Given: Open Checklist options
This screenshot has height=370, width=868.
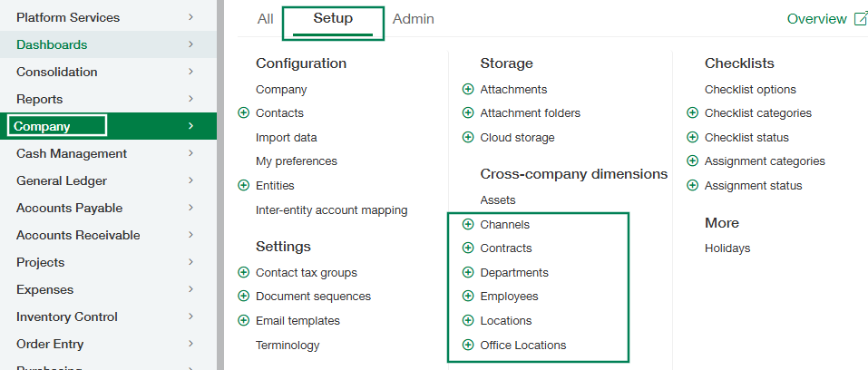Looking at the screenshot, I should [x=750, y=89].
